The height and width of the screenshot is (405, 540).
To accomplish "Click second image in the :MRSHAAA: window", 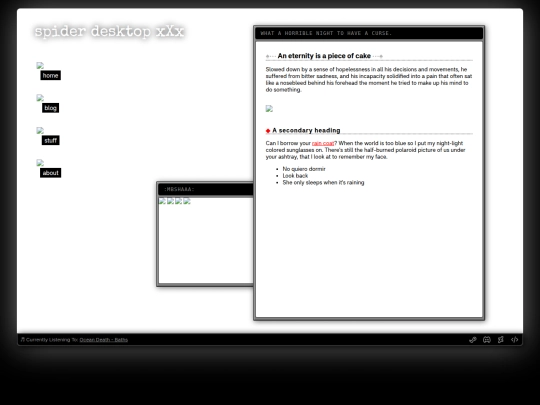I will pos(170,201).
